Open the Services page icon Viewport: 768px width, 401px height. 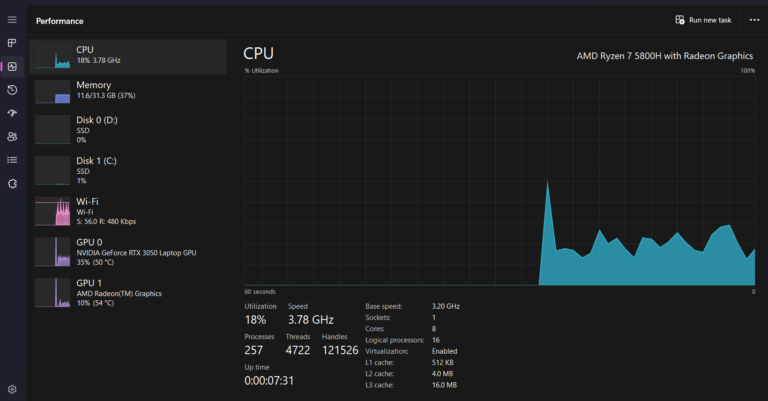[x=12, y=184]
